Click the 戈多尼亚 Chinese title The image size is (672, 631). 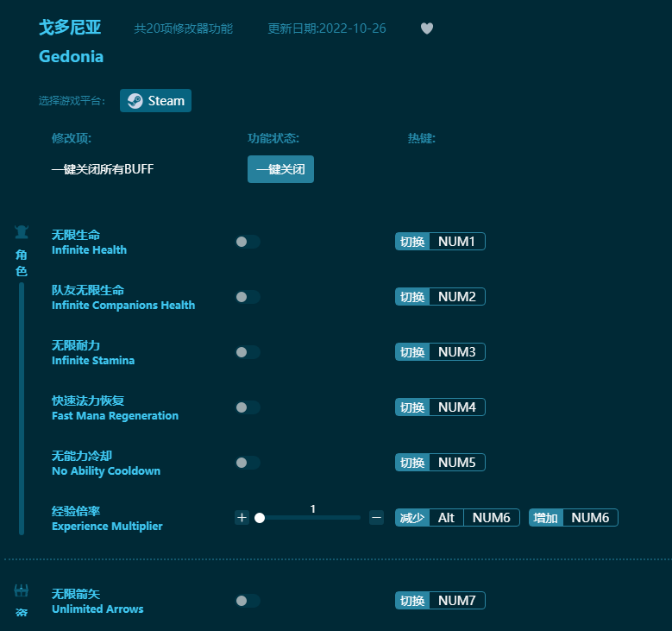pyautogui.click(x=70, y=28)
